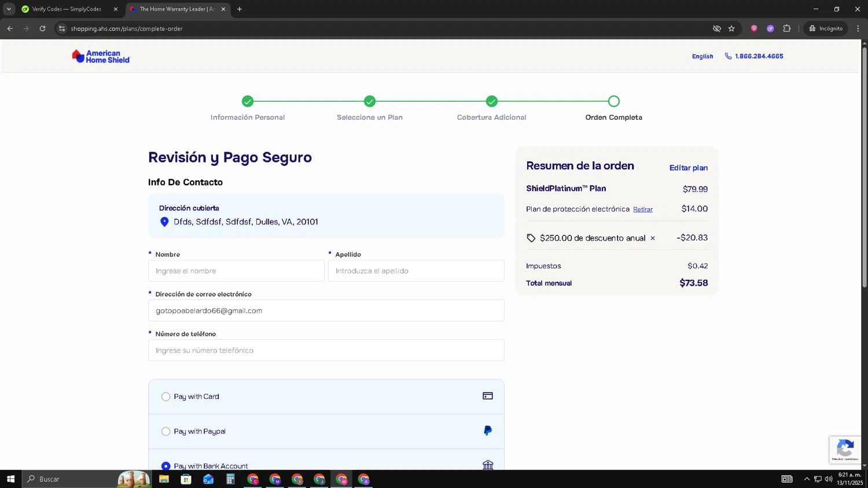The height and width of the screenshot is (488, 868).
Task: Click the American Home Shield logo
Action: pos(101,56)
